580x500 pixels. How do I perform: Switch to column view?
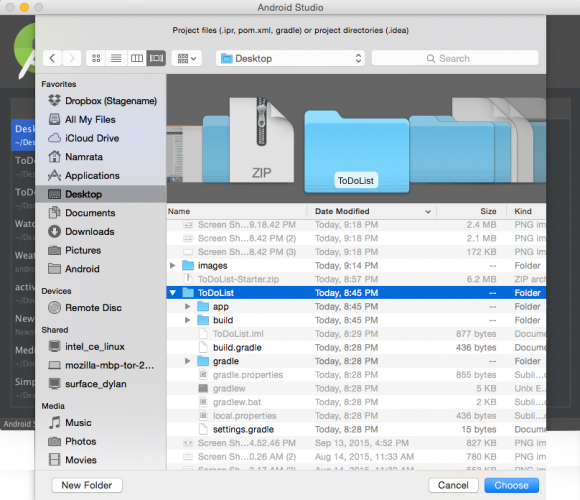point(136,58)
